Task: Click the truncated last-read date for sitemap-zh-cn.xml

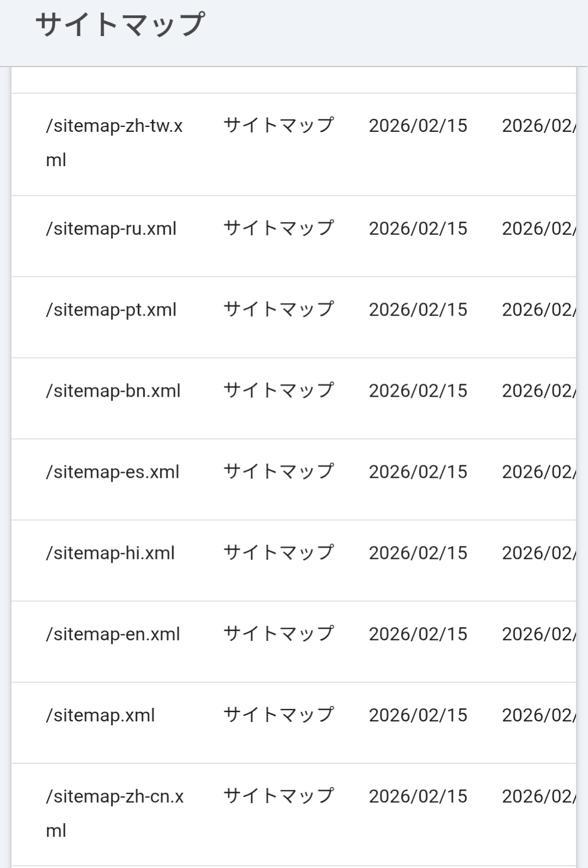Action: tap(538, 797)
